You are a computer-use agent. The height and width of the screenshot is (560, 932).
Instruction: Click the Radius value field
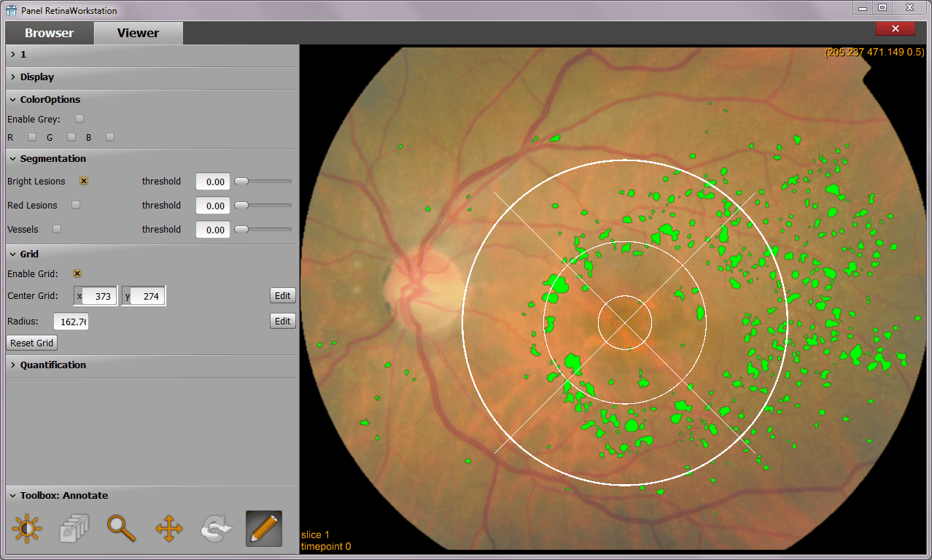point(71,322)
